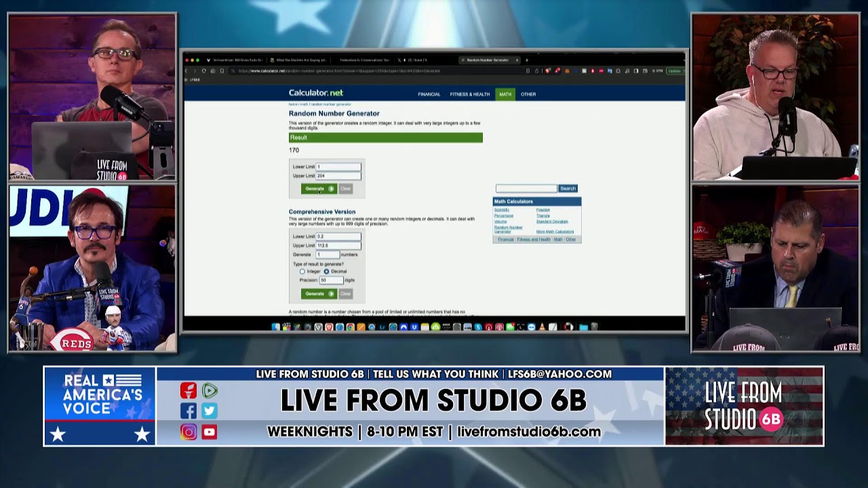The height and width of the screenshot is (488, 868).
Task: Click the browser address bar URL
Action: [339, 70]
